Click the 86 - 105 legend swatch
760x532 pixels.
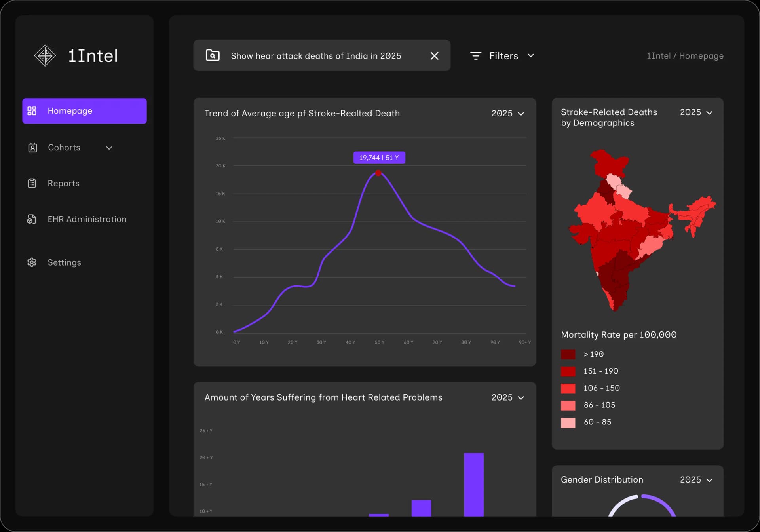point(568,405)
